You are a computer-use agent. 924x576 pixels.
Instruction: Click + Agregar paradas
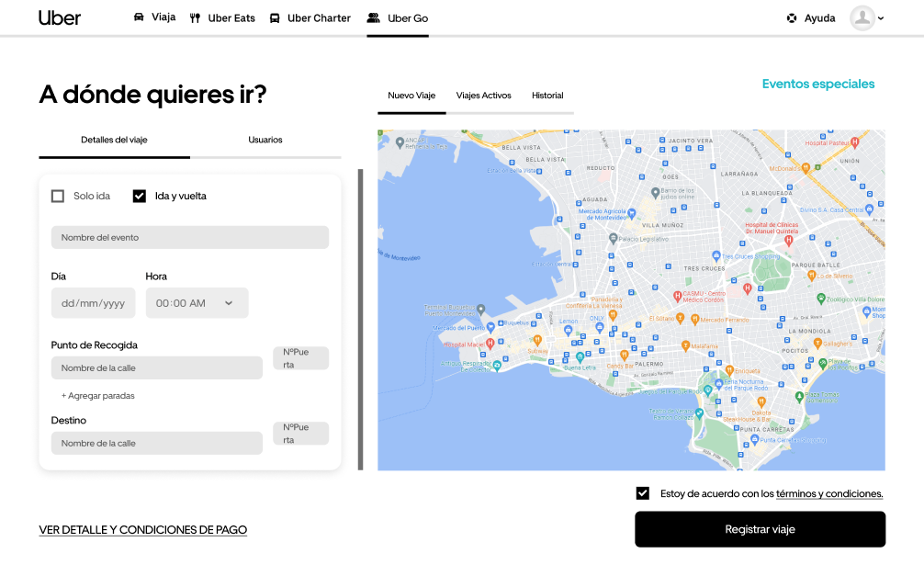tap(98, 396)
